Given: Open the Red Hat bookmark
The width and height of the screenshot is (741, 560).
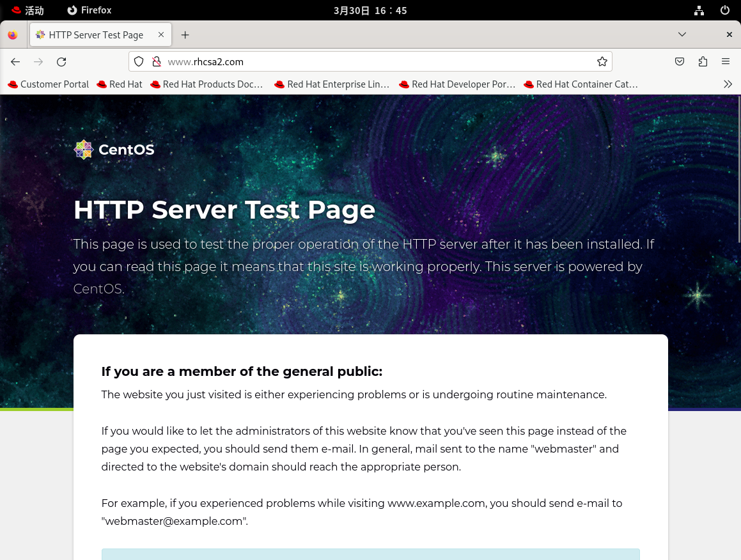Looking at the screenshot, I should pos(120,84).
